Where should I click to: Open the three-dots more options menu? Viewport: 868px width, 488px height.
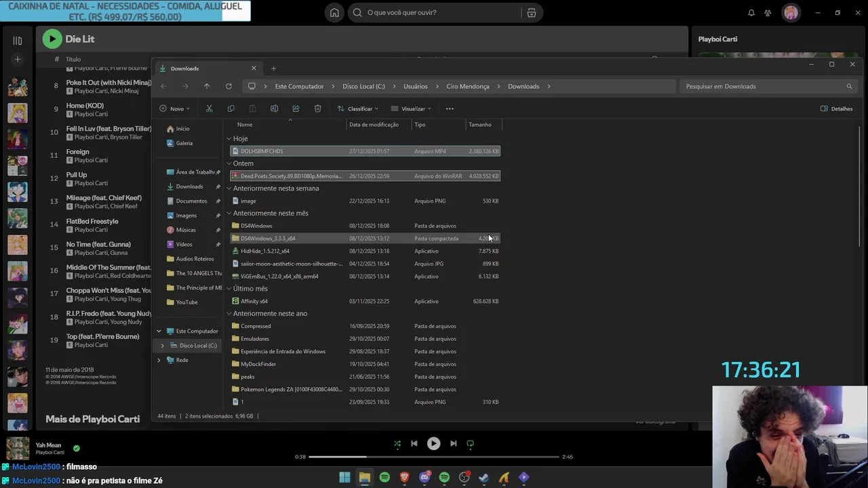click(x=450, y=108)
